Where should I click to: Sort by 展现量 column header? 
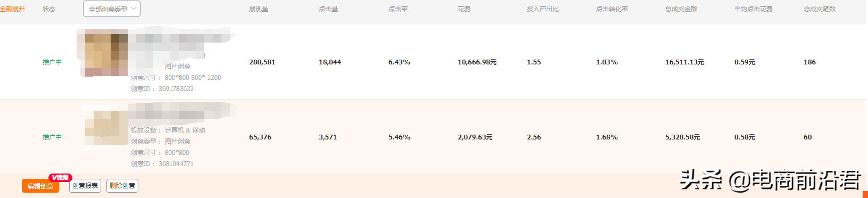pos(259,9)
